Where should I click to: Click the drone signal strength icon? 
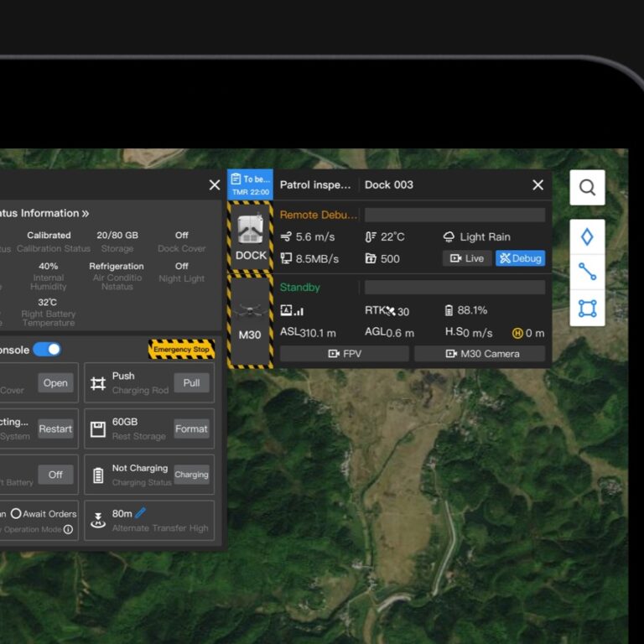tap(292, 310)
